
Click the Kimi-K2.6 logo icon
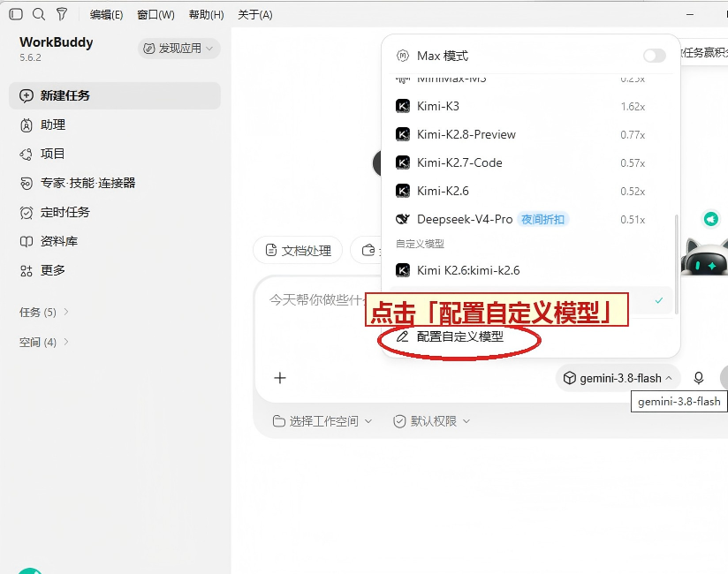(x=403, y=191)
